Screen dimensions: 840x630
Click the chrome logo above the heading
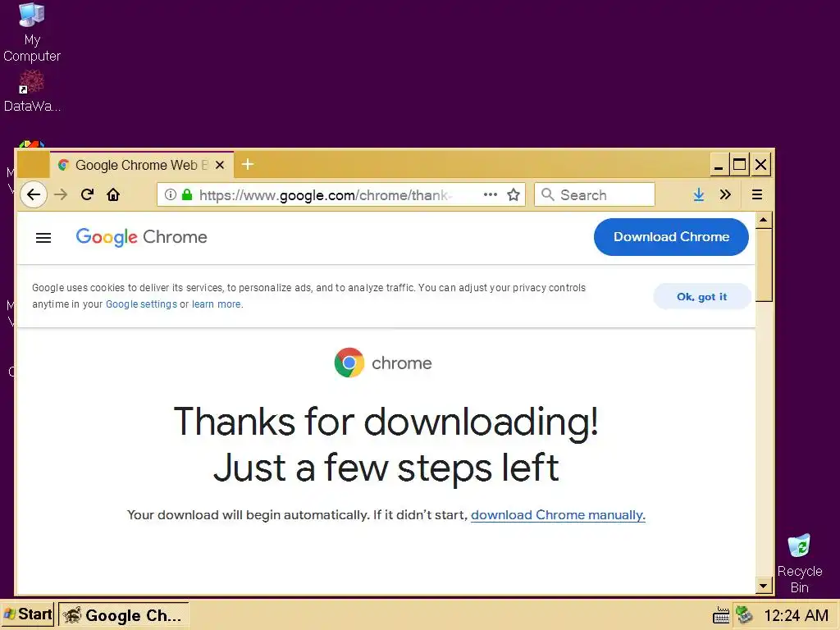click(x=383, y=363)
